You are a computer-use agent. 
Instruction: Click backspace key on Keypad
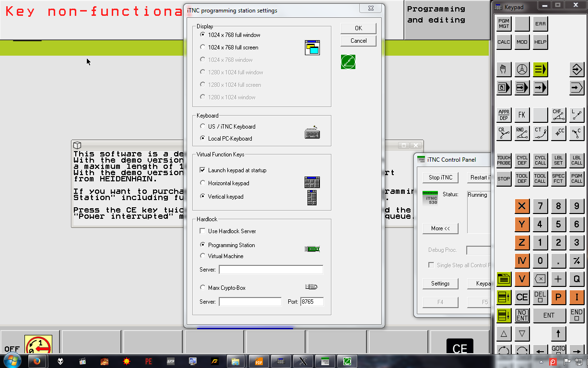pos(540,279)
